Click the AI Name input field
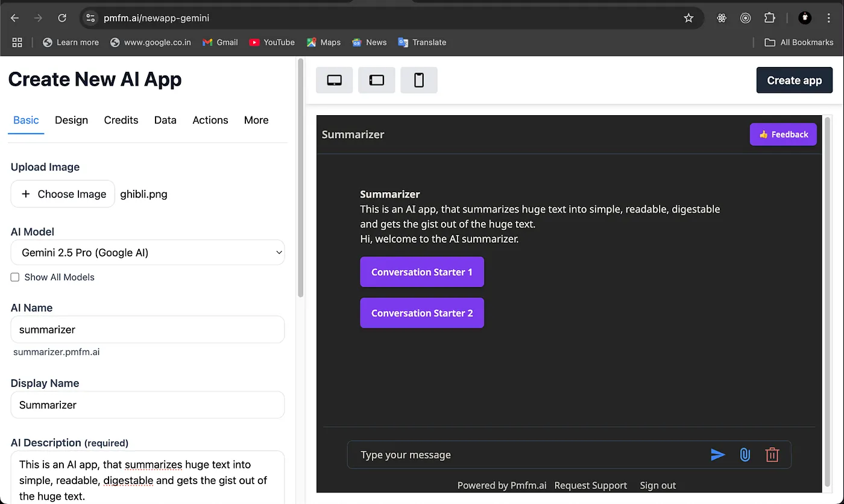844x504 pixels. pyautogui.click(x=148, y=330)
